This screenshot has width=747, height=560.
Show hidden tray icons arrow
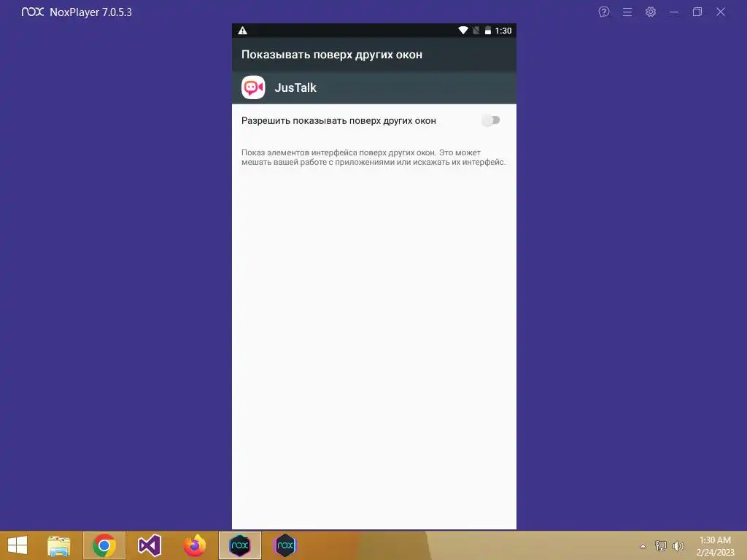point(643,546)
